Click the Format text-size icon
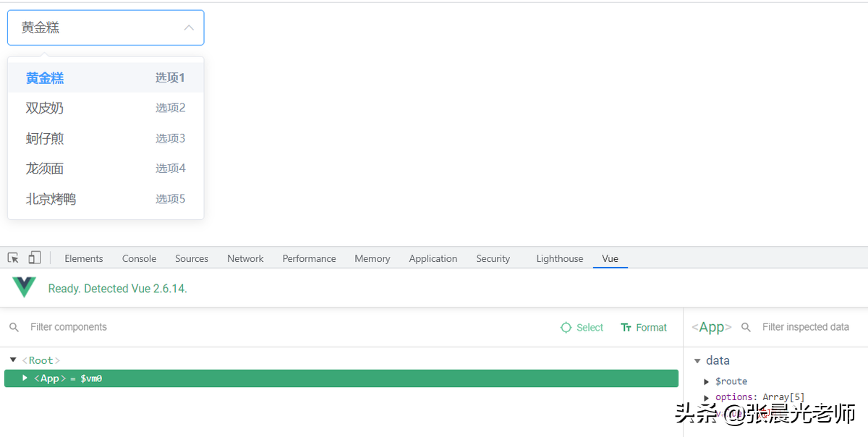The width and height of the screenshot is (868, 437). click(626, 328)
